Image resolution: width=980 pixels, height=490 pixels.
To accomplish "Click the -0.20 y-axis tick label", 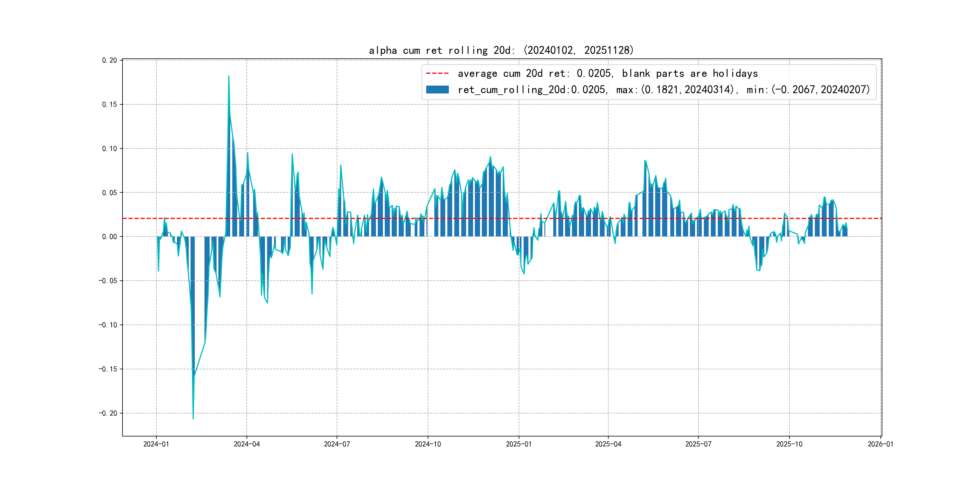I will (x=108, y=413).
